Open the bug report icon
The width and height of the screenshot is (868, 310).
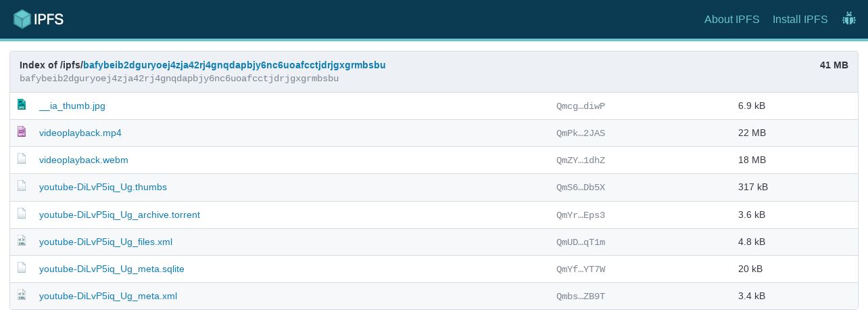click(x=849, y=19)
